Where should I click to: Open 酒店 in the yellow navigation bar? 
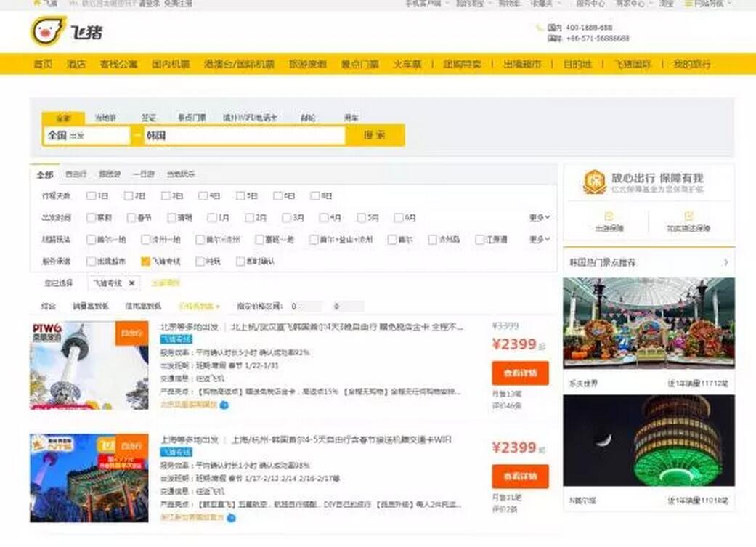click(76, 64)
